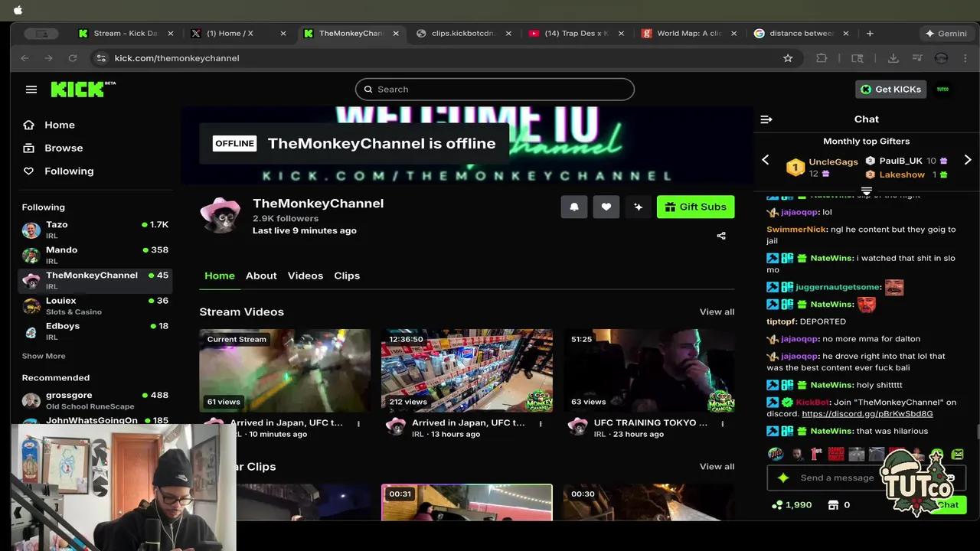Click the share icon below Gift Subs

click(721, 236)
